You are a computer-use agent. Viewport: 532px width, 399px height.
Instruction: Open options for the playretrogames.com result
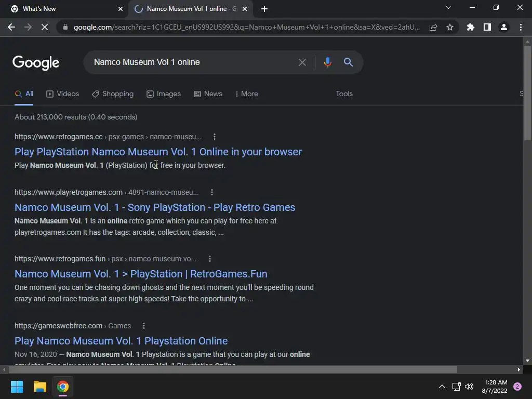[212, 192]
